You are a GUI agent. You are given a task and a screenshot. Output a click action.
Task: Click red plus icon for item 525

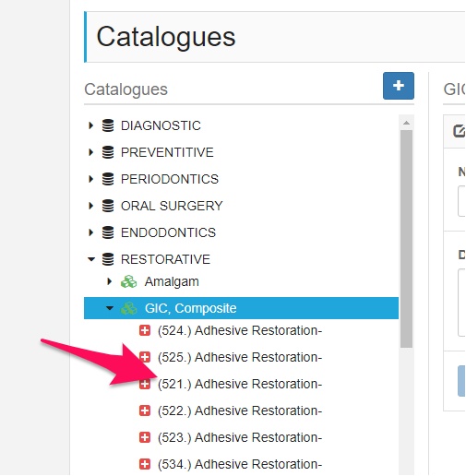[145, 357]
